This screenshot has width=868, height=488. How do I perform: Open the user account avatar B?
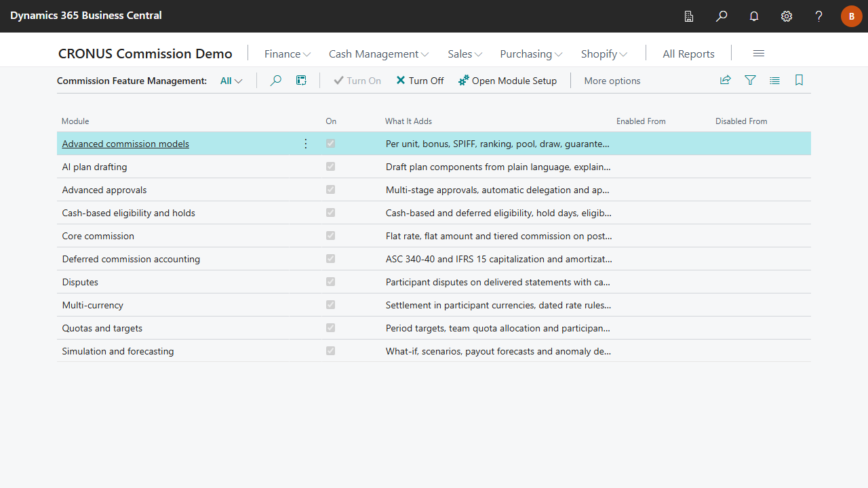click(852, 16)
